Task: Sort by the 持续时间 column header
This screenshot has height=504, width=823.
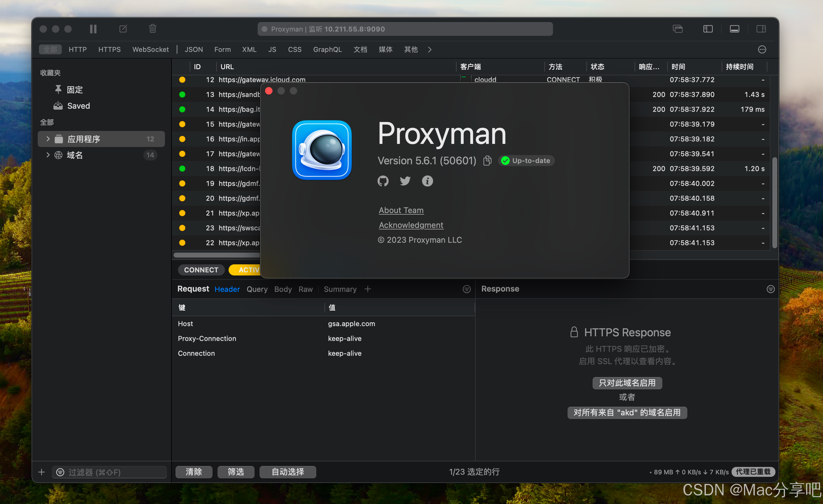Action: [744, 67]
